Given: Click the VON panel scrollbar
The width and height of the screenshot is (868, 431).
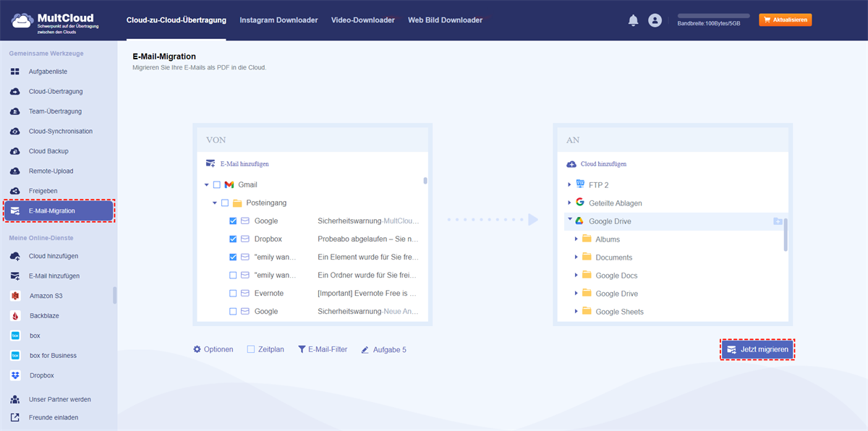Looking at the screenshot, I should click(425, 181).
